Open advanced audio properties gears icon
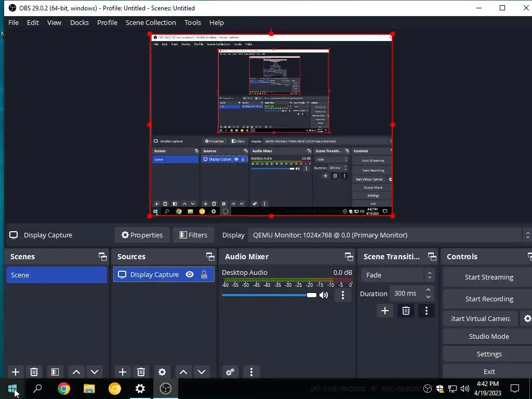This screenshot has width=532, height=399. [x=230, y=372]
